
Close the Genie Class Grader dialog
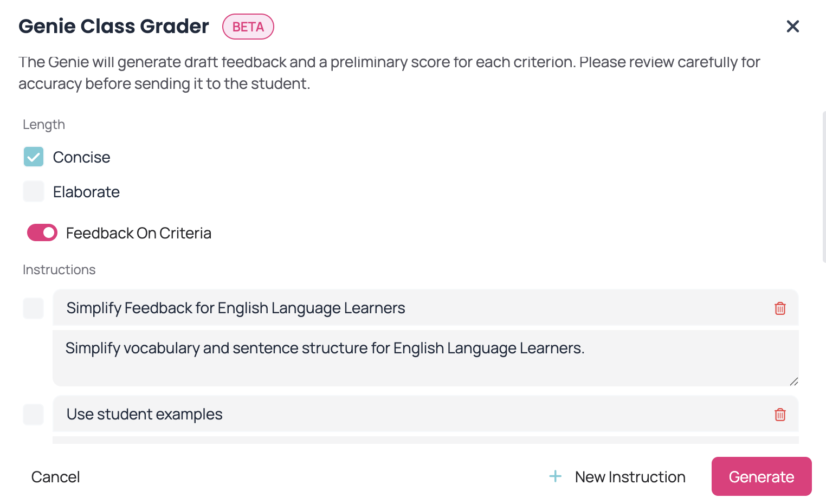(792, 26)
